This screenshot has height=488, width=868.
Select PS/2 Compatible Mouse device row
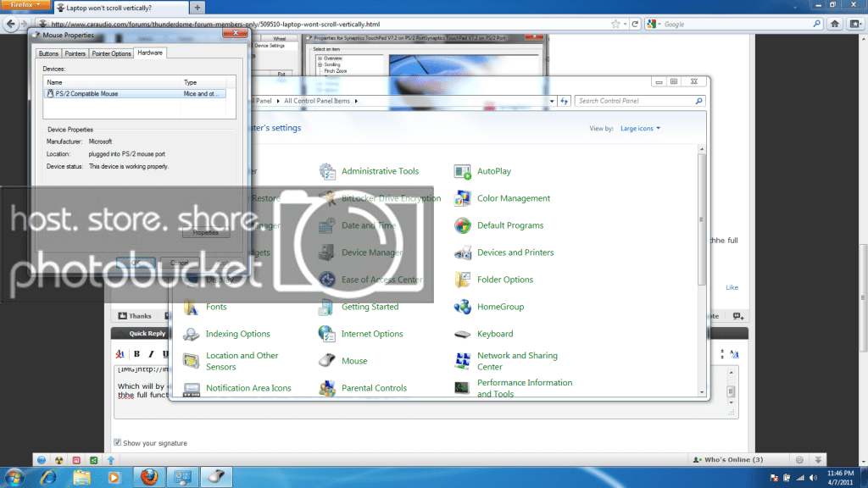(x=135, y=94)
